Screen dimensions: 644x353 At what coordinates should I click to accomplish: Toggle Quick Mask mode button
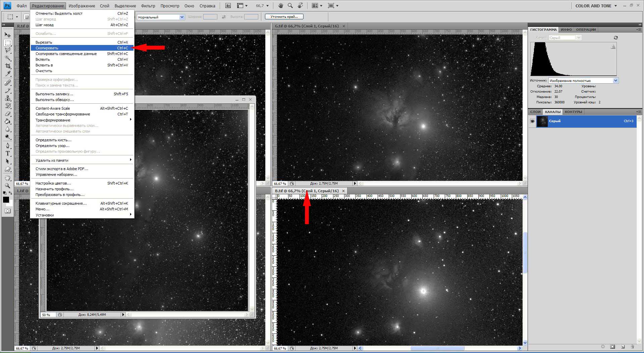[8, 211]
